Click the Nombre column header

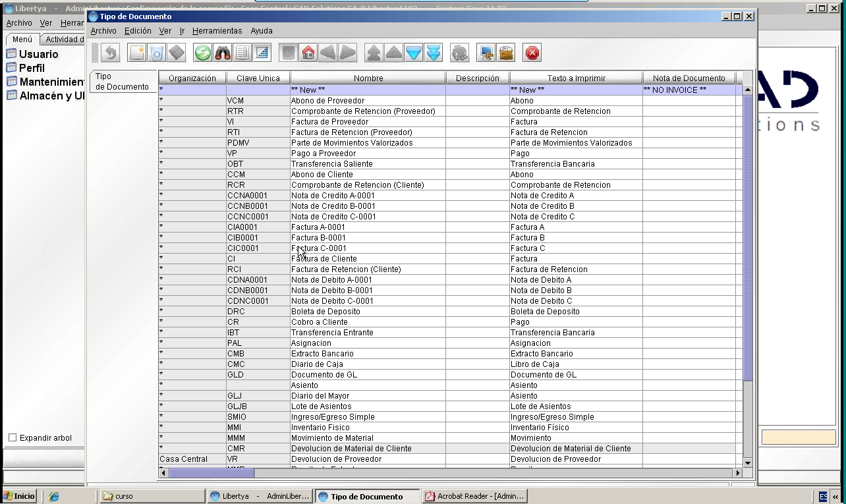[368, 78]
